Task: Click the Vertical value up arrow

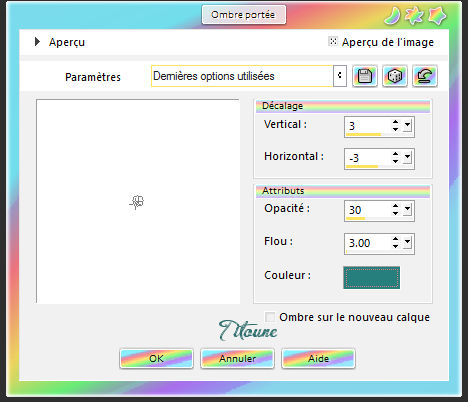Action: pos(395,123)
